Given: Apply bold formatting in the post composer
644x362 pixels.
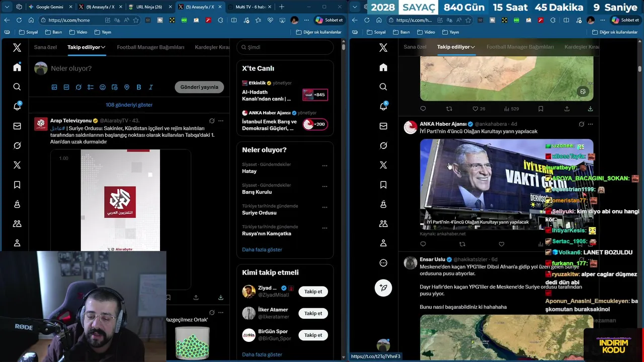Looking at the screenshot, I should click(139, 87).
